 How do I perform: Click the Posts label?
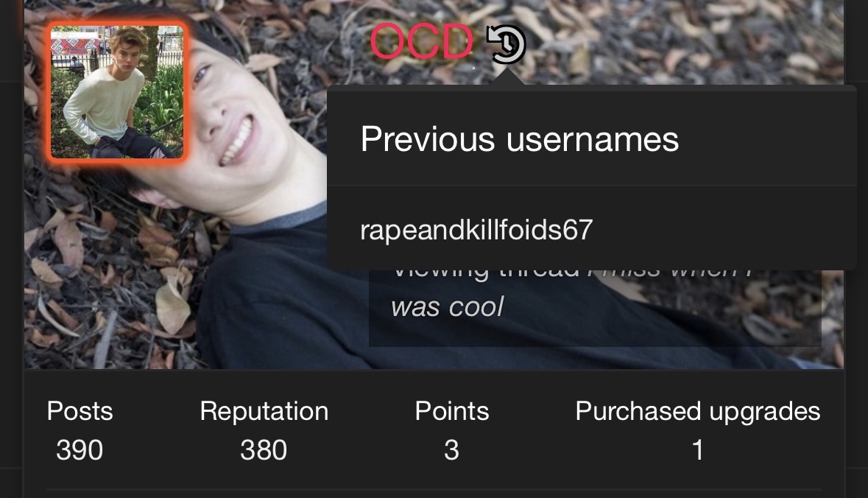pyautogui.click(x=80, y=411)
